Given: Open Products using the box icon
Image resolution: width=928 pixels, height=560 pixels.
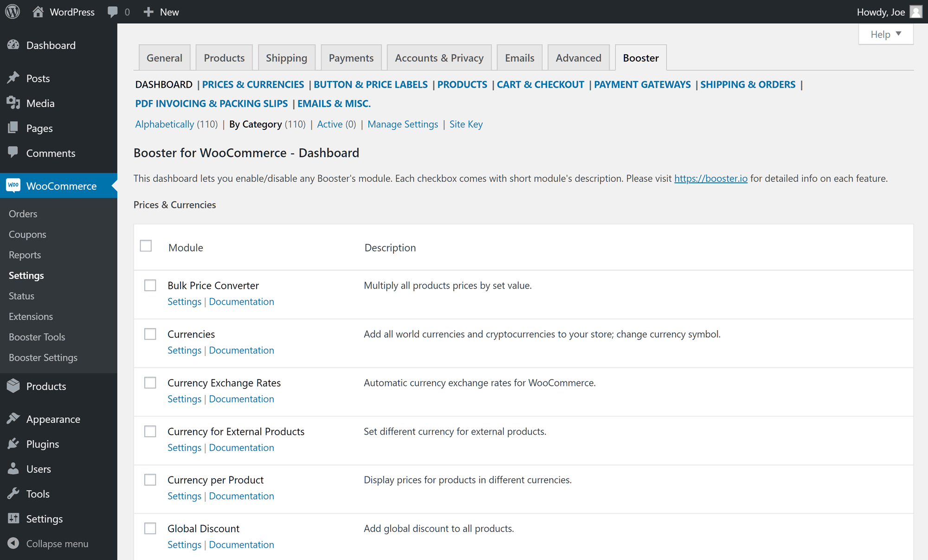Looking at the screenshot, I should 13,386.
